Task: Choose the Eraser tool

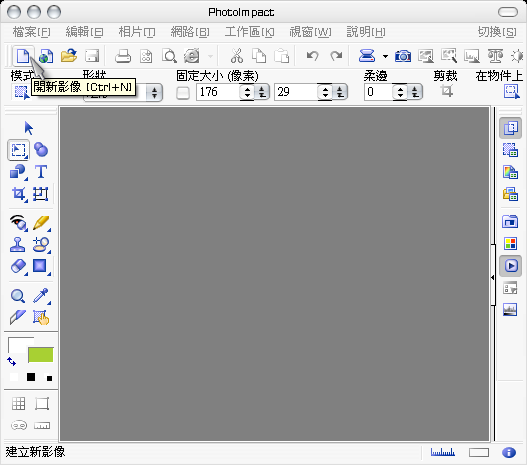Action: pos(18,266)
